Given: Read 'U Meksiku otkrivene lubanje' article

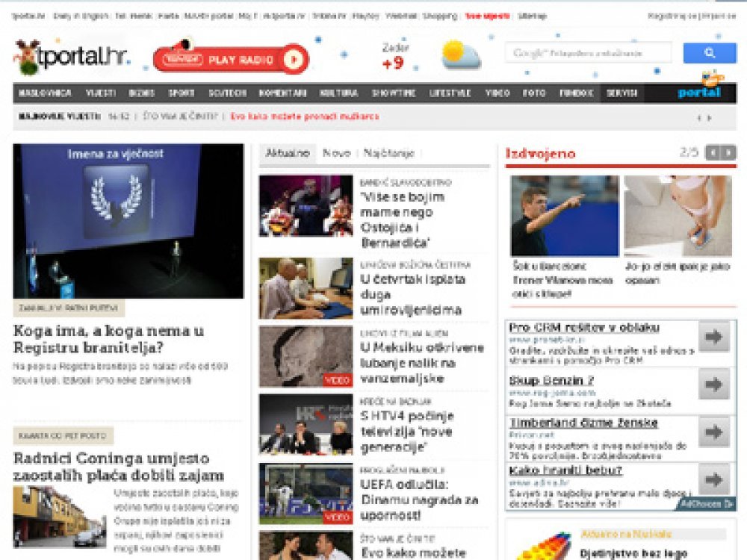Looking at the screenshot, I should (422, 363).
